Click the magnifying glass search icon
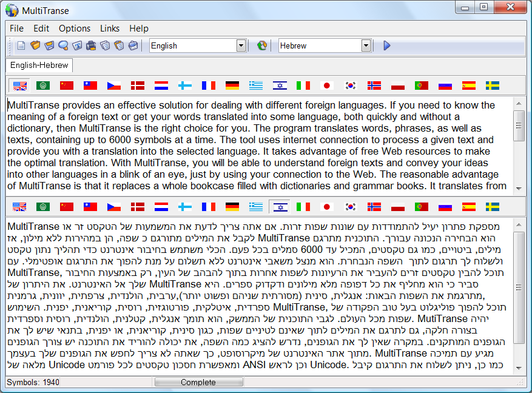532x393 pixels. (63, 45)
